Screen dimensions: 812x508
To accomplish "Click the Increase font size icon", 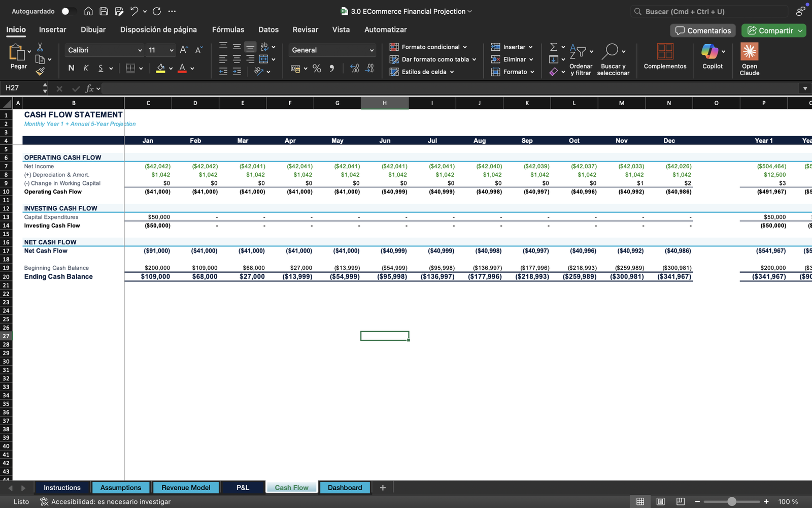I will click(184, 50).
